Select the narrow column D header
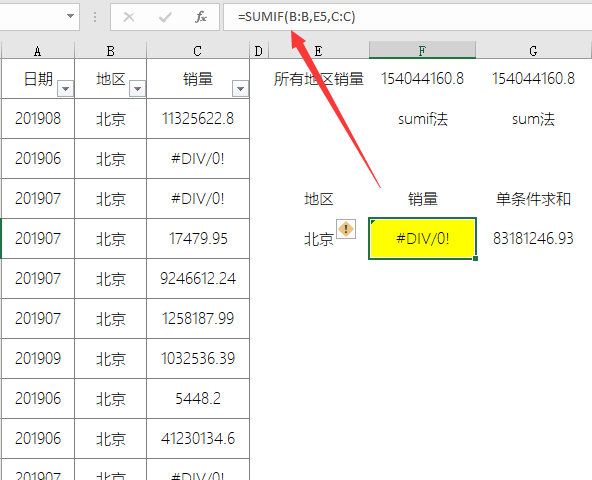Viewport: 592px width, 480px height. click(259, 51)
